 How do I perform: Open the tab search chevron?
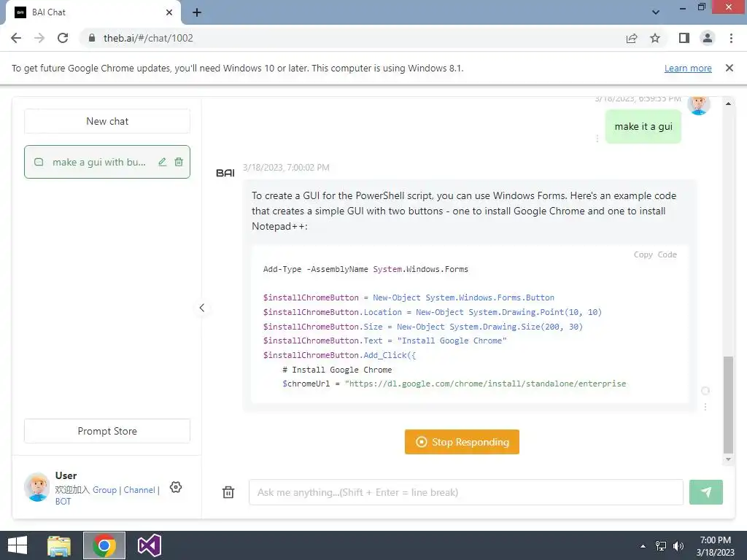[656, 12]
